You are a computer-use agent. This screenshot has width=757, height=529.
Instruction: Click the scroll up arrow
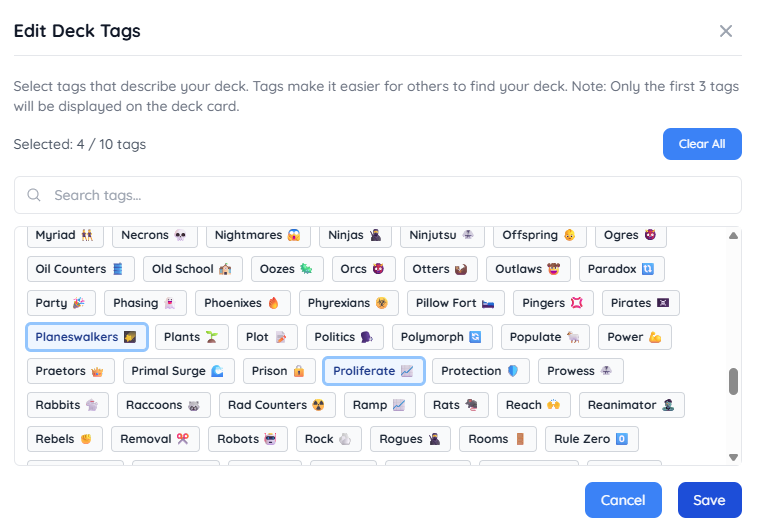click(x=733, y=236)
